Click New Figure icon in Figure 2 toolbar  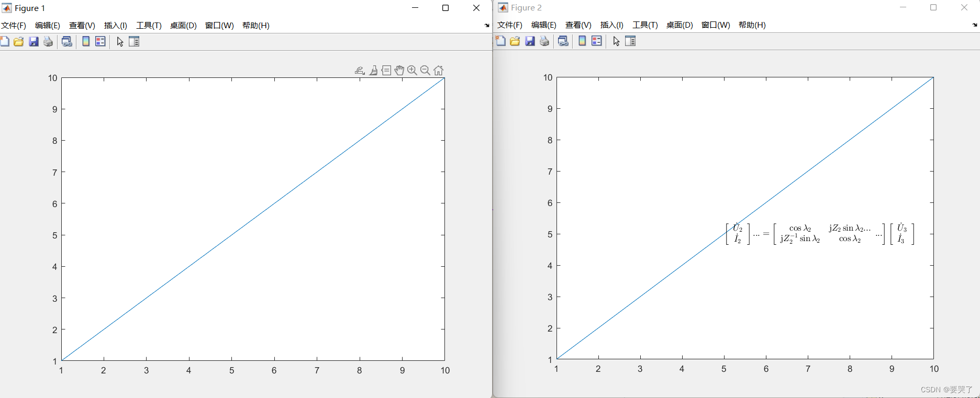500,41
